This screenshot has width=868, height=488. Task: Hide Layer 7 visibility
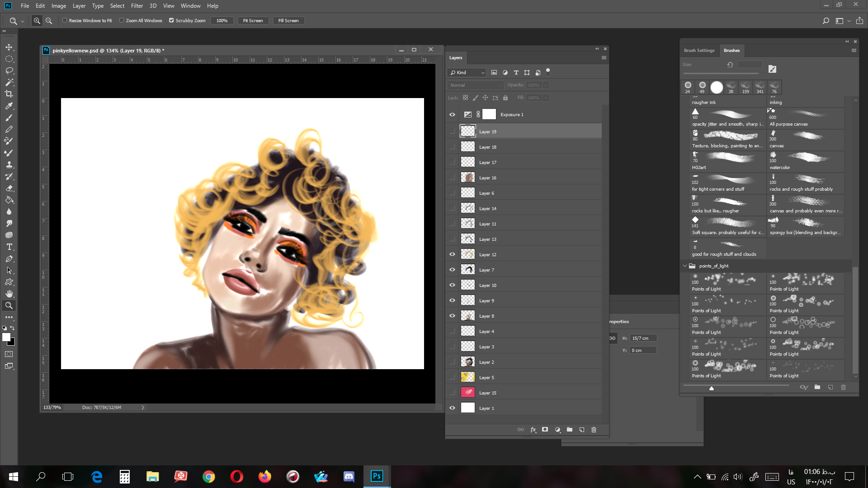point(452,270)
